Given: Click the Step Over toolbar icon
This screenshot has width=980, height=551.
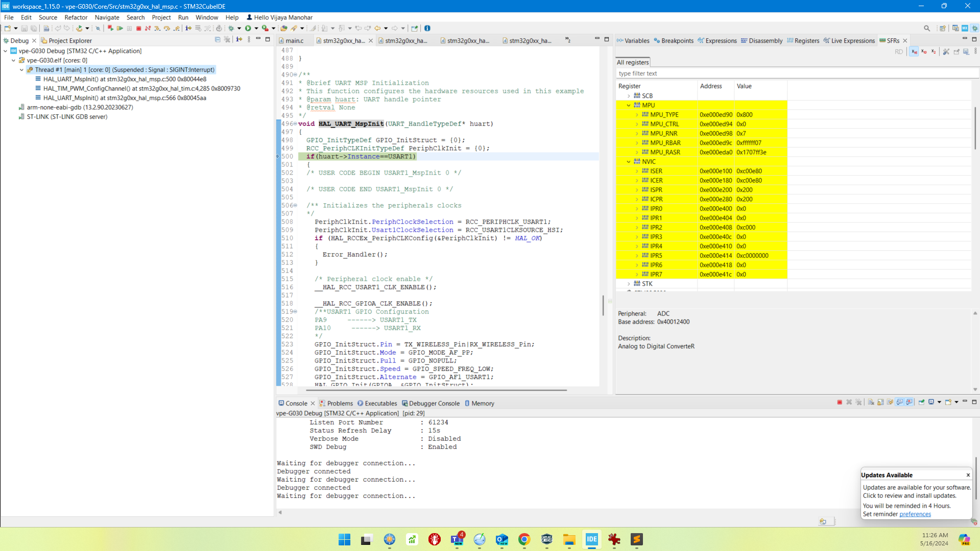Looking at the screenshot, I should tap(167, 29).
